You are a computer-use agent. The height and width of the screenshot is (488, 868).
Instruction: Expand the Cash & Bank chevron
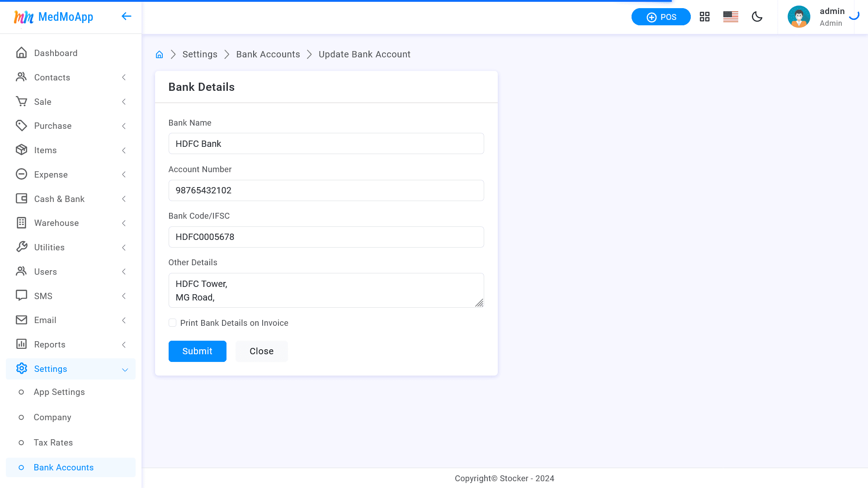coord(124,199)
